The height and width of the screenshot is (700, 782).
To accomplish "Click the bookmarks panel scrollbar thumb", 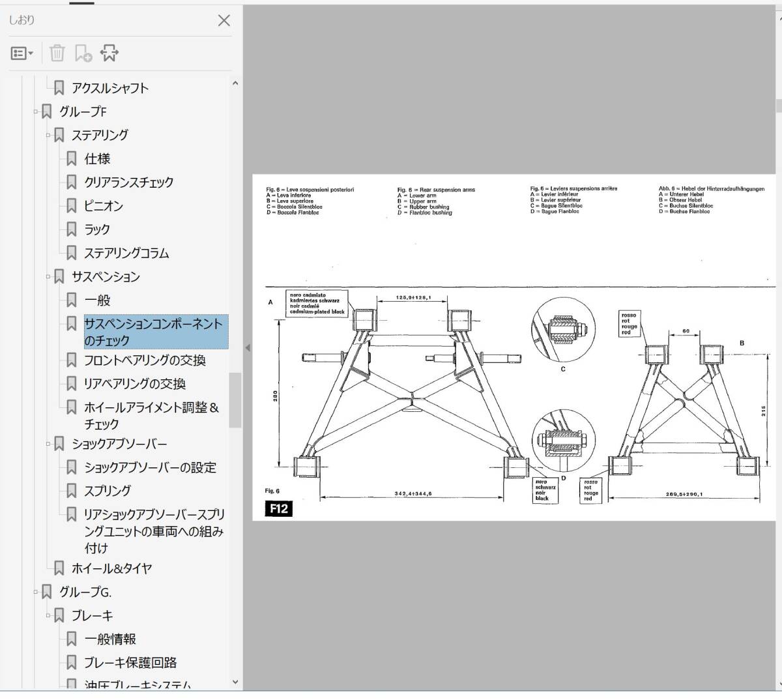I will 235,400.
